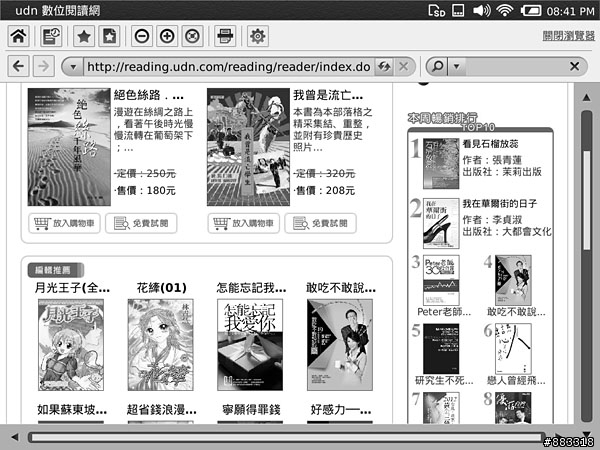Viewport: 600px width, 450px height.
Task: Clear the search box with X
Action: tap(574, 66)
